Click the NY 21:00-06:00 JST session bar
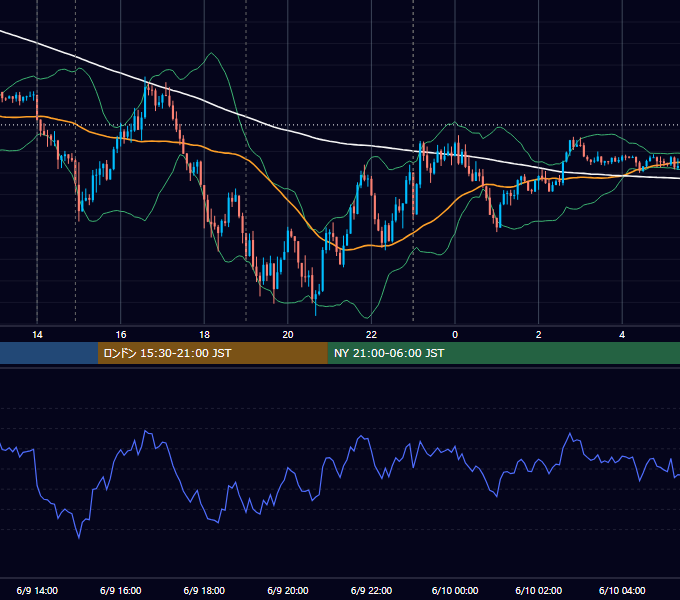 click(x=503, y=353)
